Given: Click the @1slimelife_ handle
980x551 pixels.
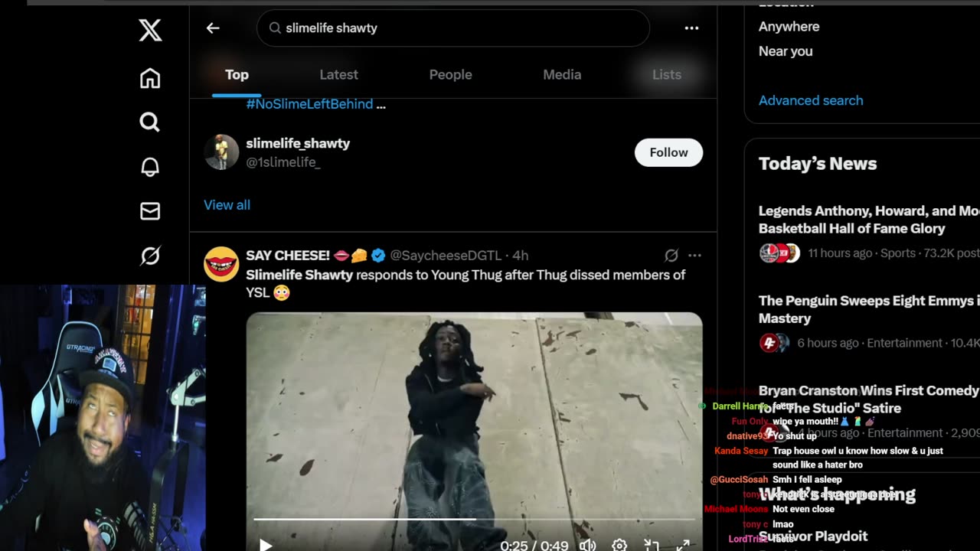Looking at the screenshot, I should point(283,162).
